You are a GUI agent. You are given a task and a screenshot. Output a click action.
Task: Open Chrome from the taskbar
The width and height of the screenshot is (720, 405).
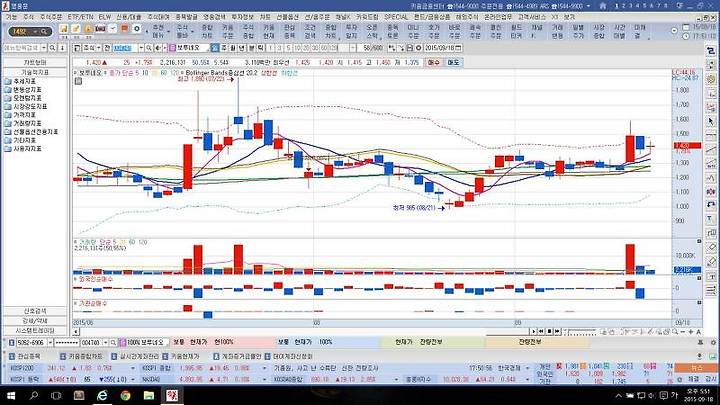tap(125, 395)
